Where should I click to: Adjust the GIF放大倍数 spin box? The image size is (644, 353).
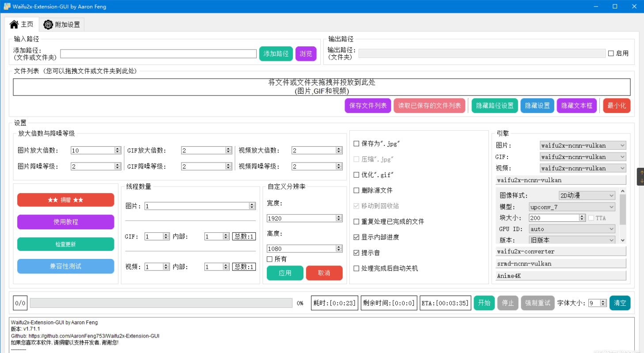206,150
